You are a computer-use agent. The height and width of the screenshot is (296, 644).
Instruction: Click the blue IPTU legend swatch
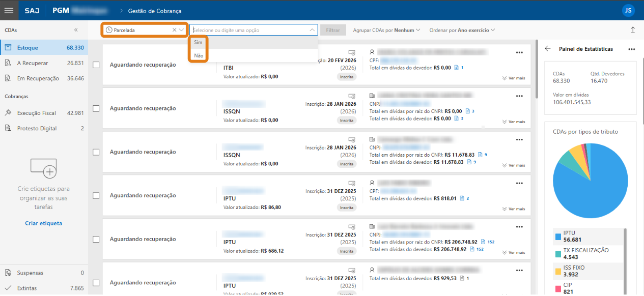tap(558, 236)
